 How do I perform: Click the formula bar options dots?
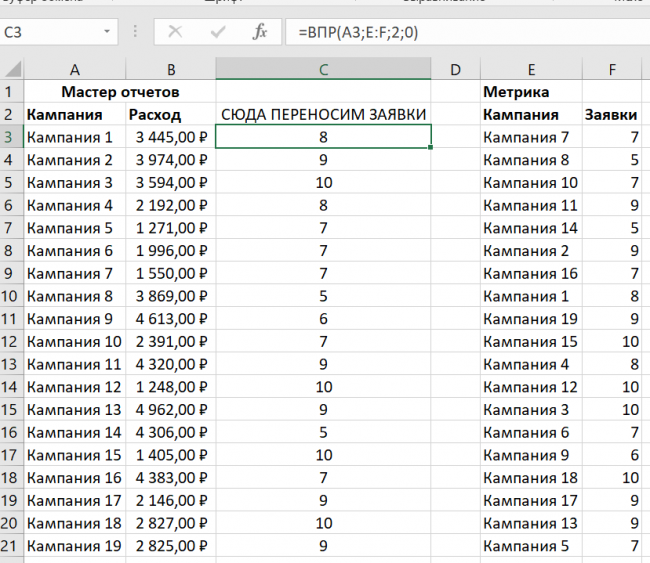coord(134,32)
